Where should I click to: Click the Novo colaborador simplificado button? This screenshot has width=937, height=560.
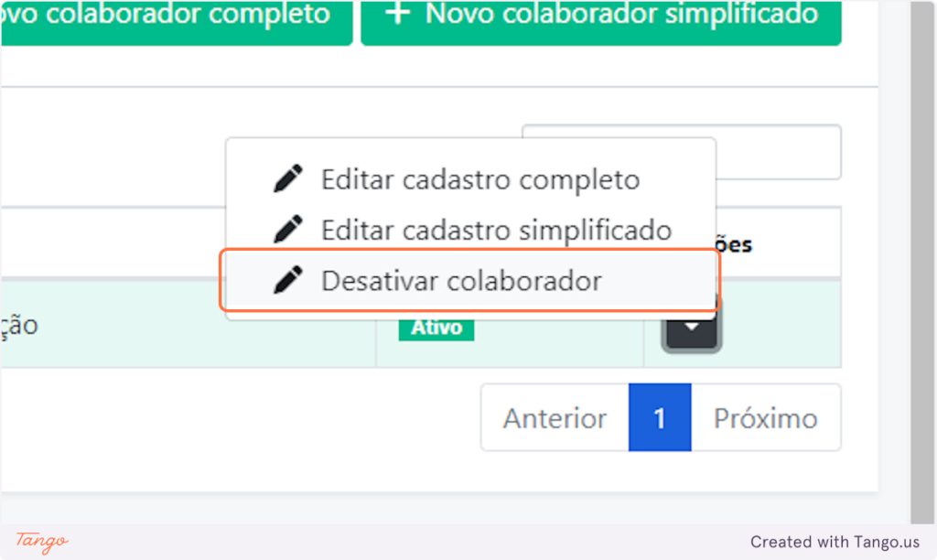601,21
